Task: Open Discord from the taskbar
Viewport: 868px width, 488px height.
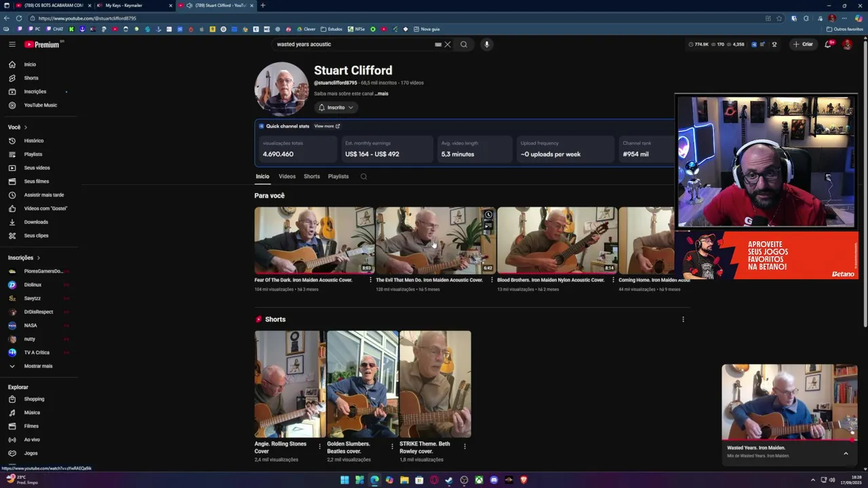Action: pyautogui.click(x=494, y=480)
